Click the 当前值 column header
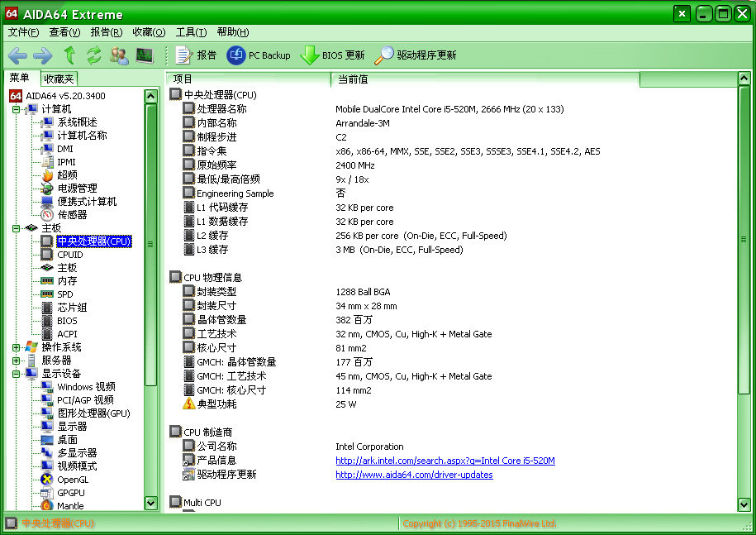Screen dimensions: 756x535 click(x=486, y=79)
